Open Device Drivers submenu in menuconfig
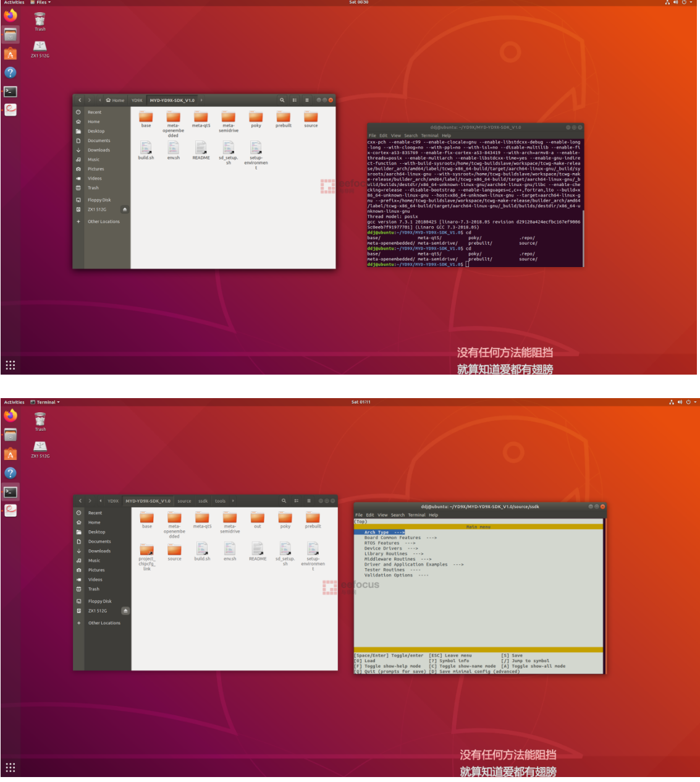Screen dimensions: 700x782 click(x=391, y=548)
